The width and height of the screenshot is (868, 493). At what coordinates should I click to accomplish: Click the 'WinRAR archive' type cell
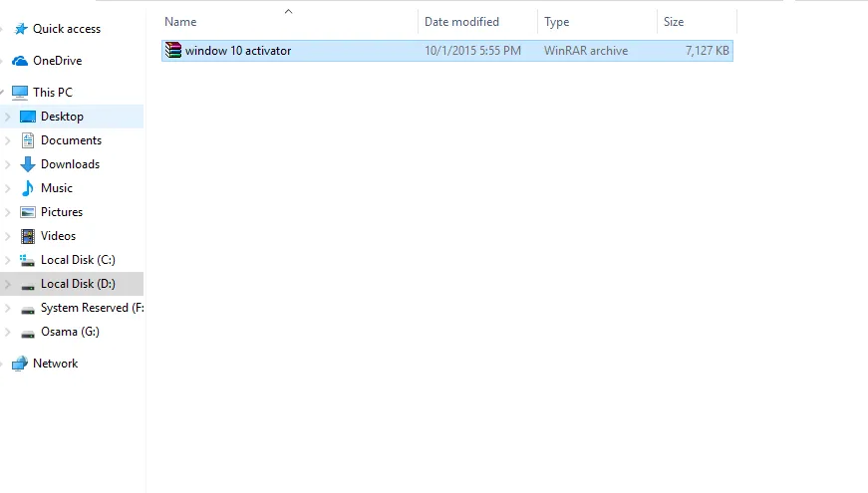(x=586, y=51)
